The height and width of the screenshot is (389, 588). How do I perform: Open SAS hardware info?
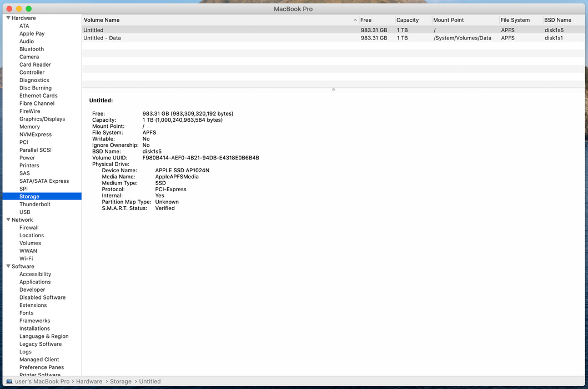click(25, 173)
